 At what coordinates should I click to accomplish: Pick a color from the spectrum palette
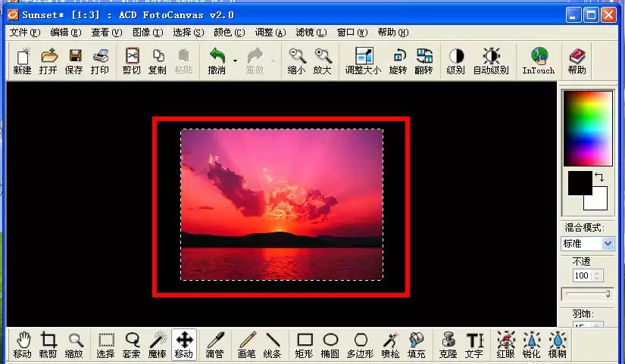(588, 128)
